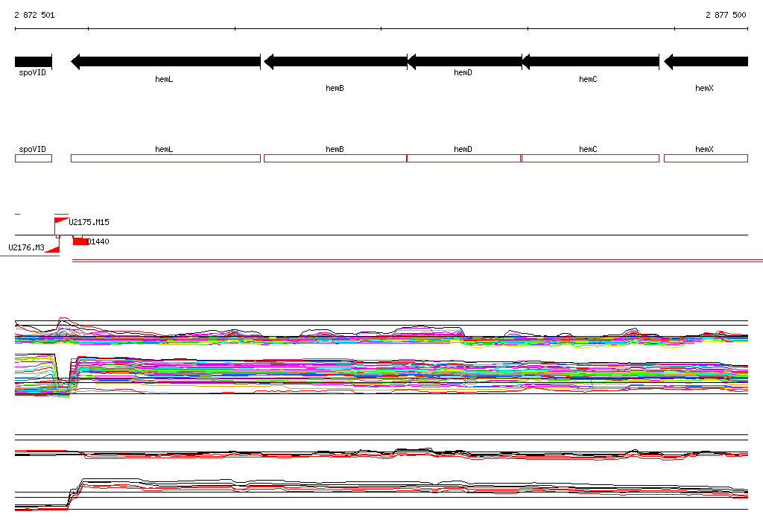Click the U2176.M3 label text
This screenshot has height=532, width=763.
26,248
